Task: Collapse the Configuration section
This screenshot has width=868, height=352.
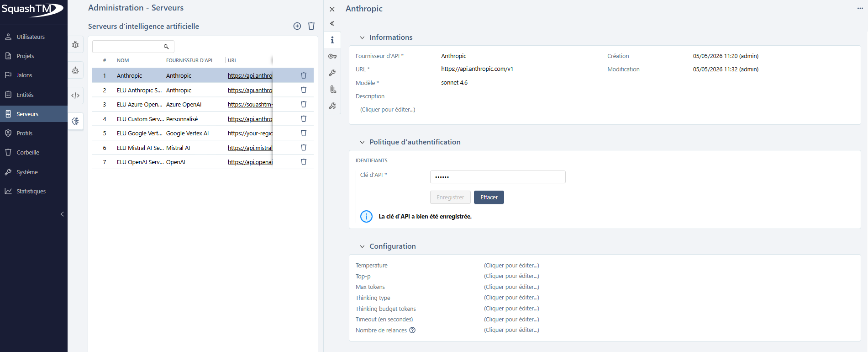Action: tap(362, 246)
